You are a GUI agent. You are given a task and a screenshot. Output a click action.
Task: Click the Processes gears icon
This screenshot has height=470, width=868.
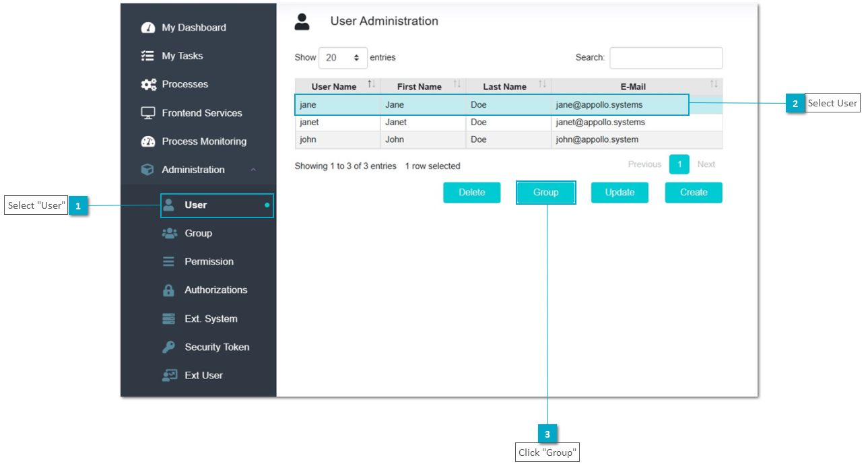(x=148, y=84)
